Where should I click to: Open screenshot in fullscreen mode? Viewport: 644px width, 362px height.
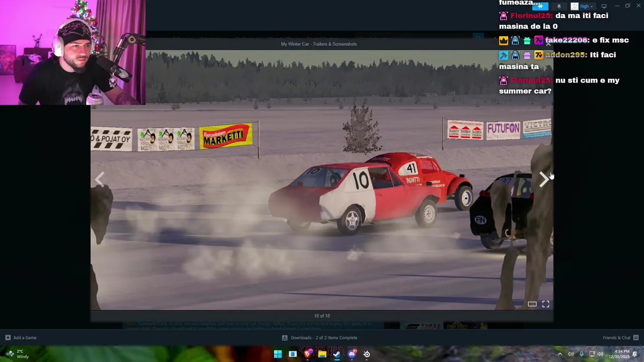point(545,304)
